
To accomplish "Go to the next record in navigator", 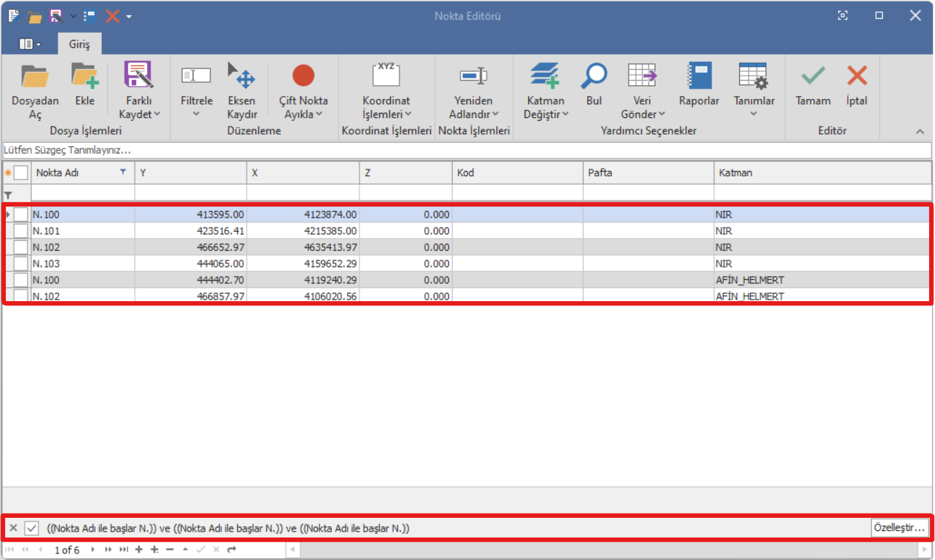I will 93,550.
